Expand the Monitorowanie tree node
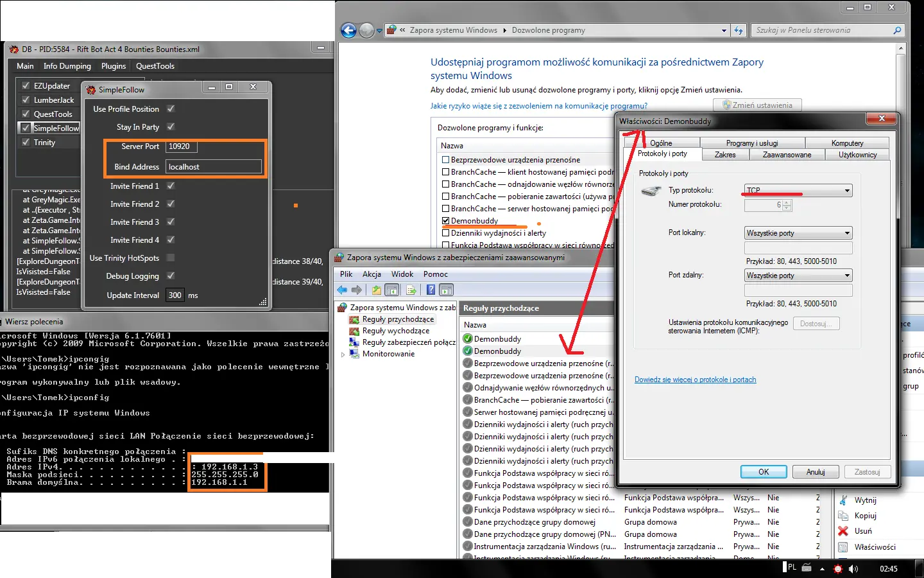This screenshot has height=578, width=924. tap(343, 354)
